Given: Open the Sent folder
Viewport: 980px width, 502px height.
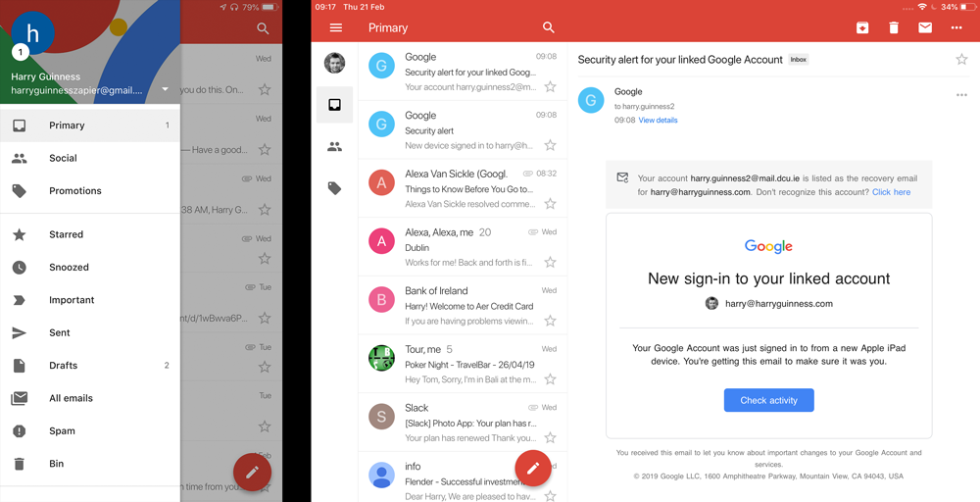Looking at the screenshot, I should [90, 332].
